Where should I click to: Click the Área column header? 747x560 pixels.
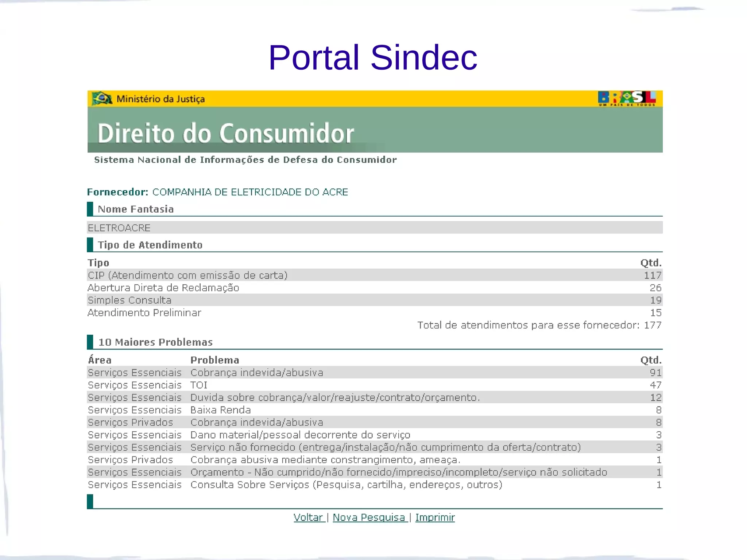[x=100, y=359]
